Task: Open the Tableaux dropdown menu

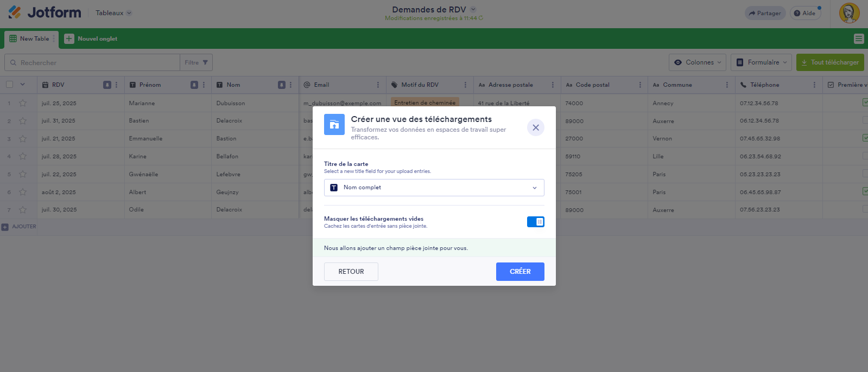Action: (113, 13)
